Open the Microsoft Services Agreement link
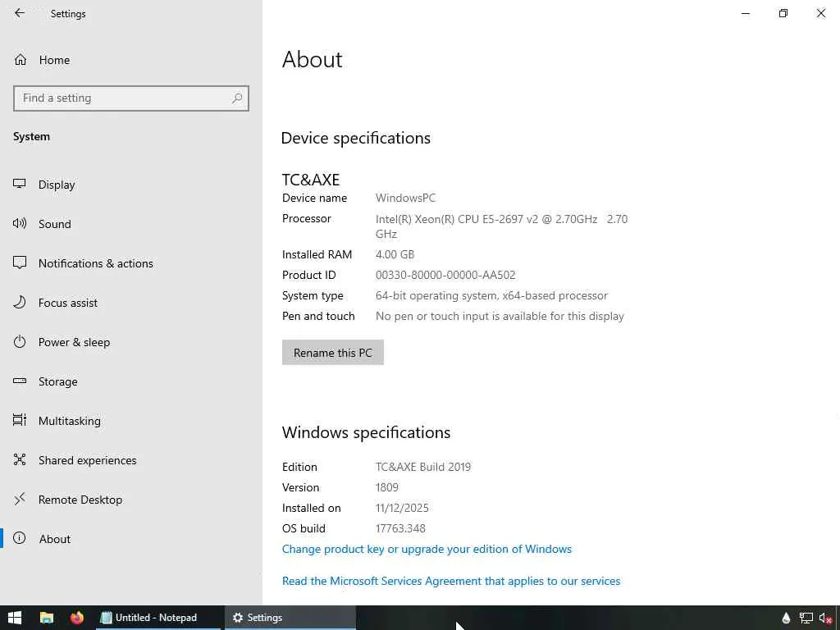 pyautogui.click(x=451, y=582)
